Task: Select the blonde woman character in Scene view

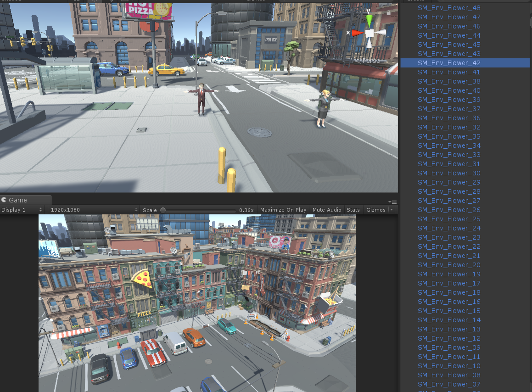Action: 323,108
